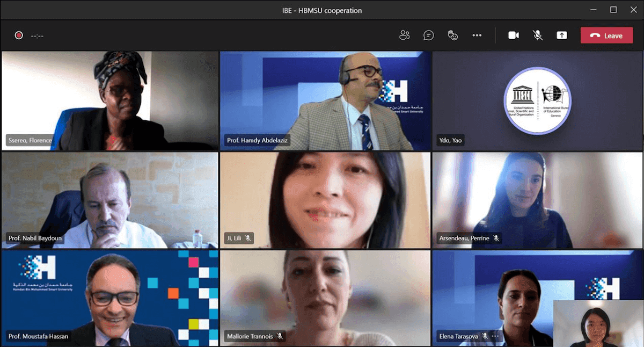Leave the meeting with the red button
The width and height of the screenshot is (644, 347).
[x=606, y=35]
